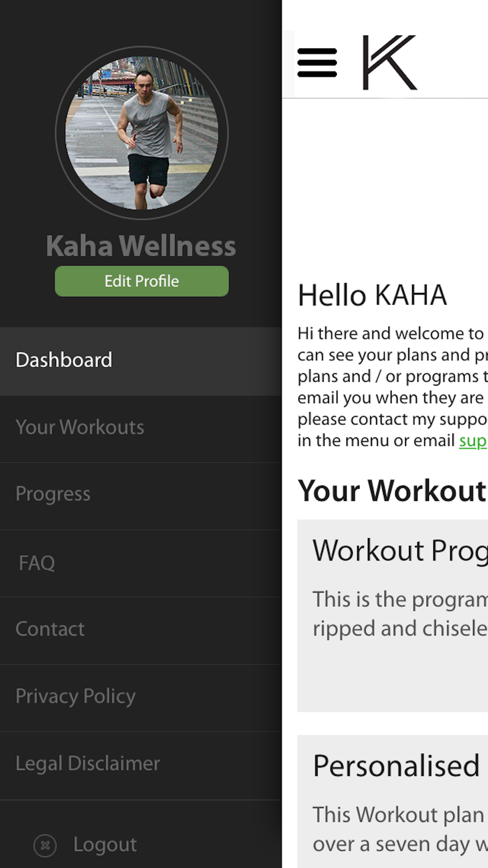Screen dimensions: 488x868
Task: Click the welcome message paragraph text
Action: (x=393, y=387)
